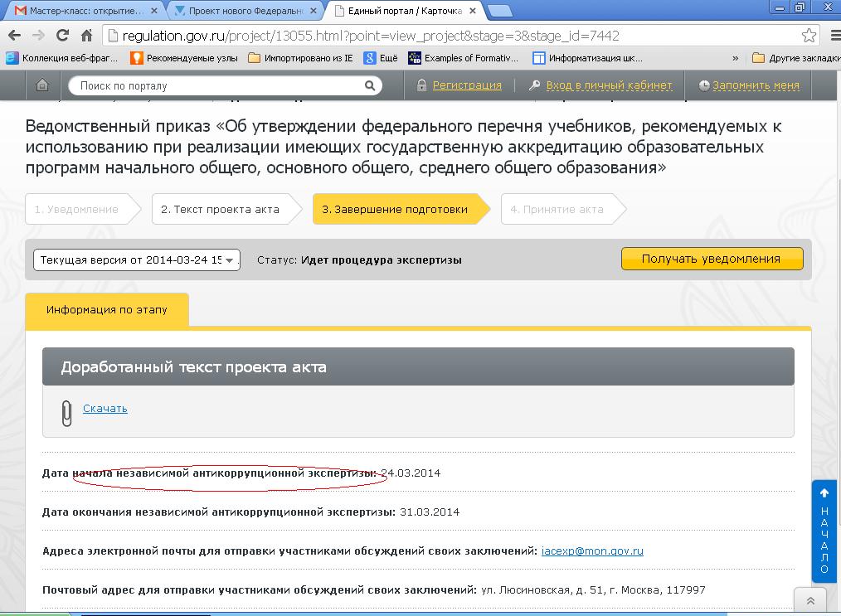
Task: Select the 'Информация по этапу' tab
Action: coord(107,309)
